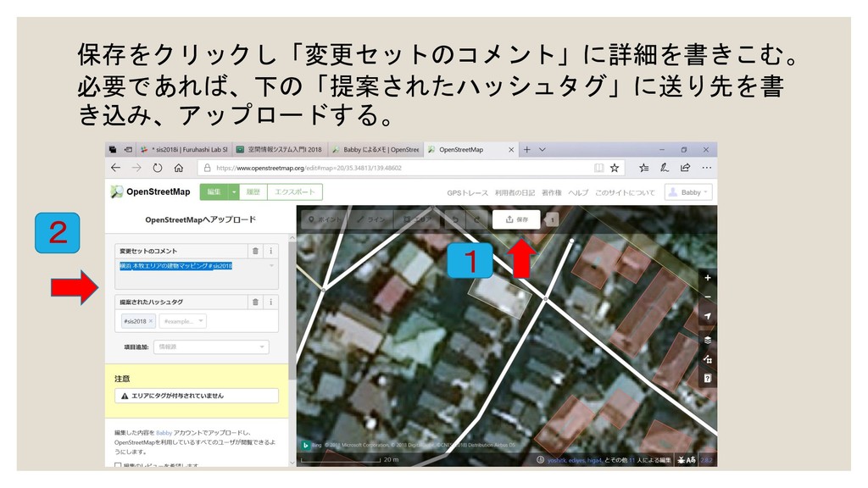Go forward in browser
Viewport: 868px width, 488px height.
[x=136, y=168]
